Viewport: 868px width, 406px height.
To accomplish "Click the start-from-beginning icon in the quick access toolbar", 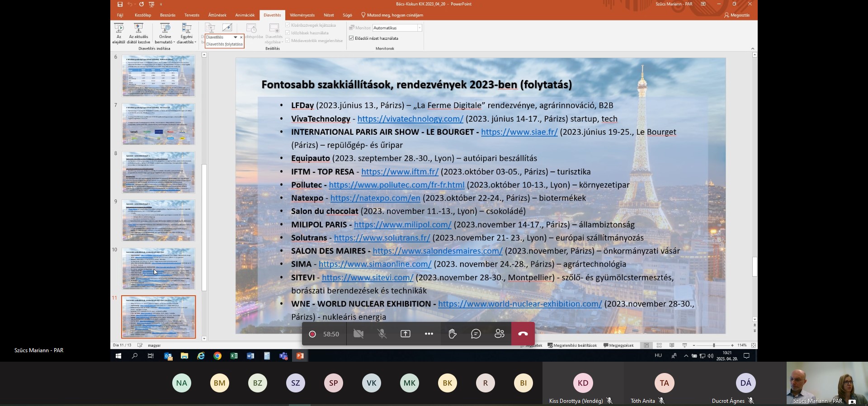I will [151, 4].
